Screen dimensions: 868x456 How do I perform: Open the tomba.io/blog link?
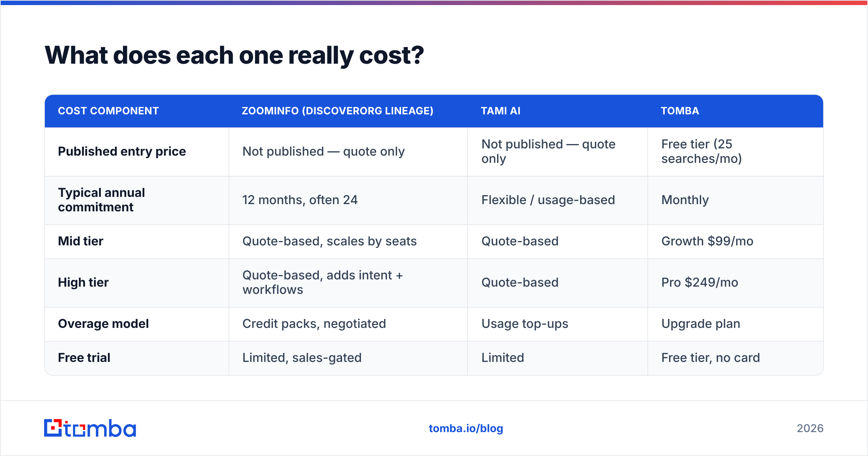coord(466,428)
